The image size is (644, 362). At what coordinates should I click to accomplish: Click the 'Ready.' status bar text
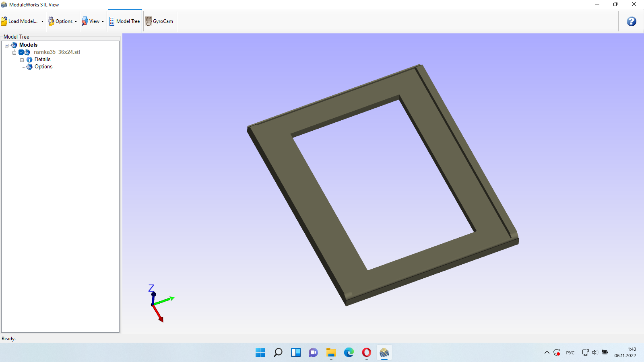click(8, 339)
